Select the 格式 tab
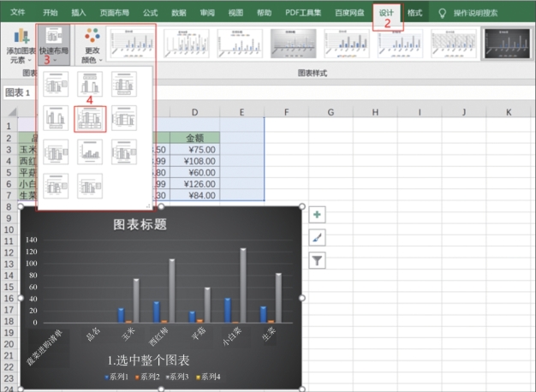 (414, 13)
